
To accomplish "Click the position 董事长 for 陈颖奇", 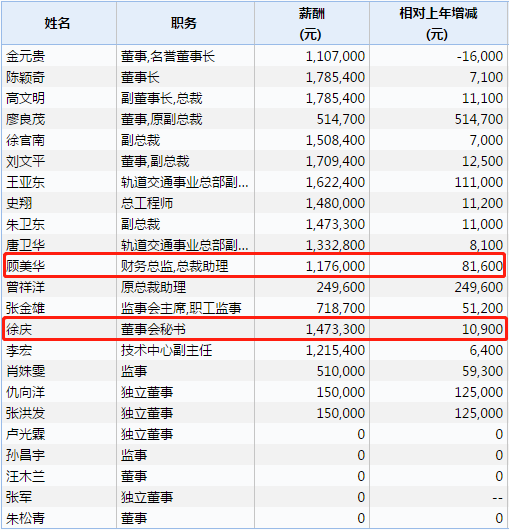I will 140,77.
